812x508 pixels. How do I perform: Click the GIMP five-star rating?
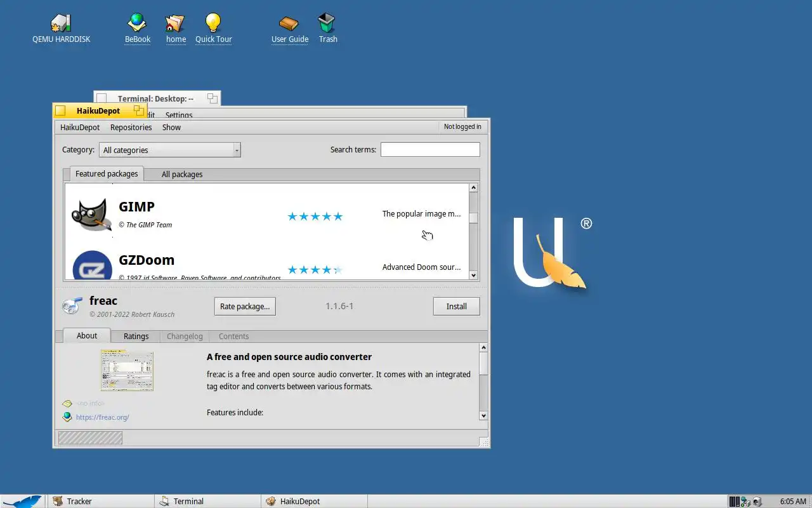315,217
